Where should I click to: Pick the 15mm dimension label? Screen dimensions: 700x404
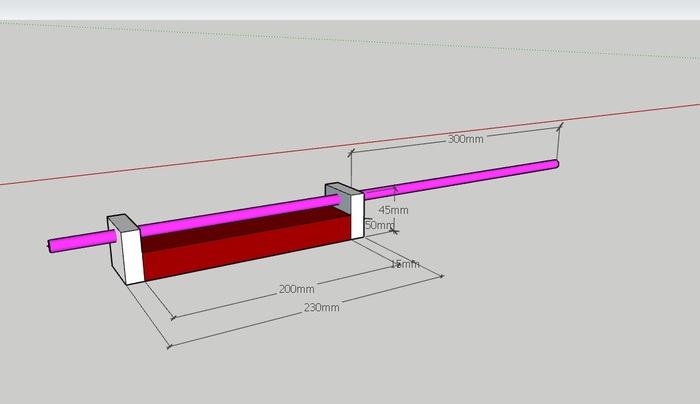coord(404,264)
